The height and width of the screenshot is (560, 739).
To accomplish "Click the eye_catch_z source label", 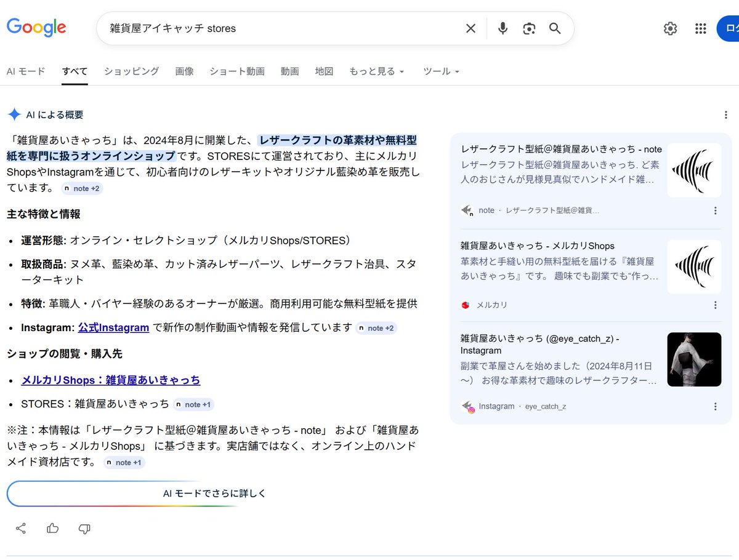I will (x=546, y=406).
